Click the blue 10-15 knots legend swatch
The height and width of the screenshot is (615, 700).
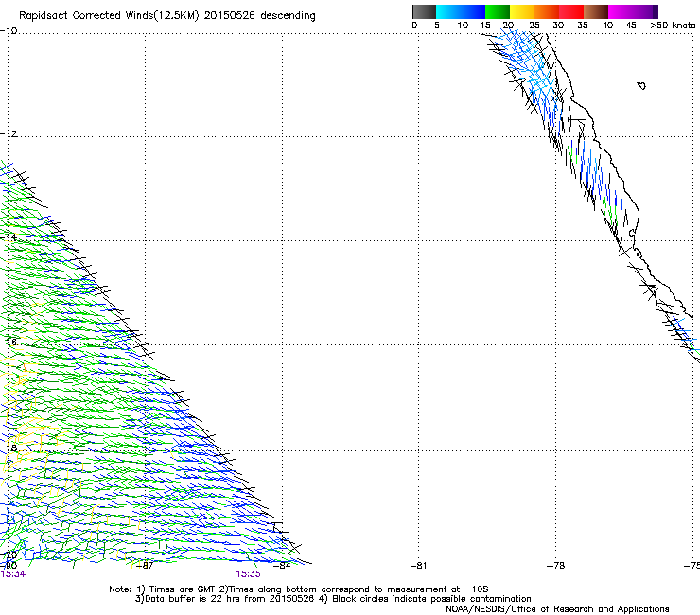tap(473, 11)
